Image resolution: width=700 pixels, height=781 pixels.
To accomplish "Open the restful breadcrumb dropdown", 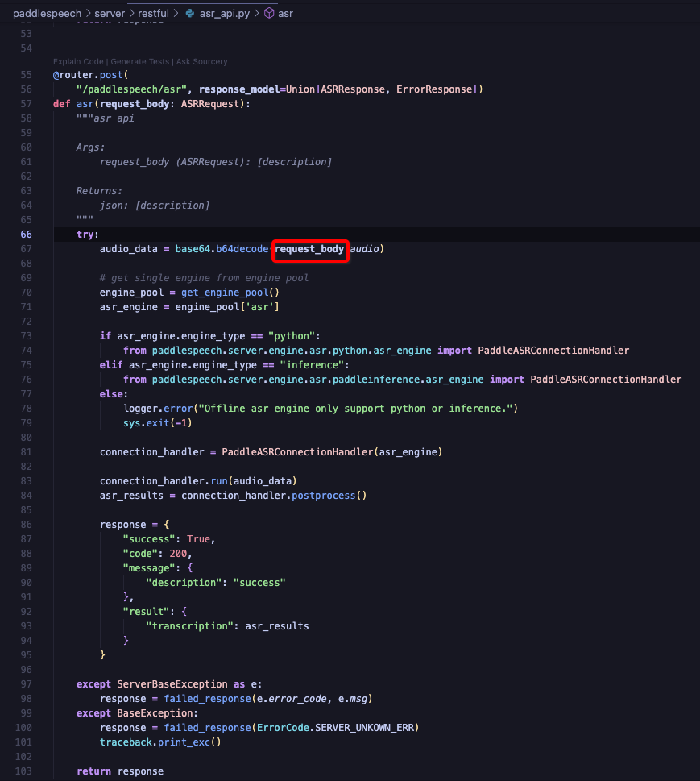I will coord(152,13).
